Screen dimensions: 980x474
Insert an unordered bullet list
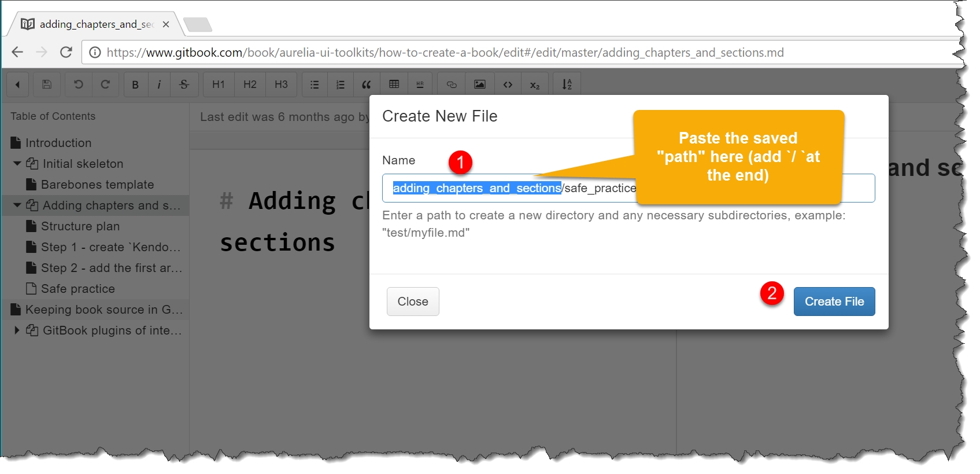click(x=315, y=84)
